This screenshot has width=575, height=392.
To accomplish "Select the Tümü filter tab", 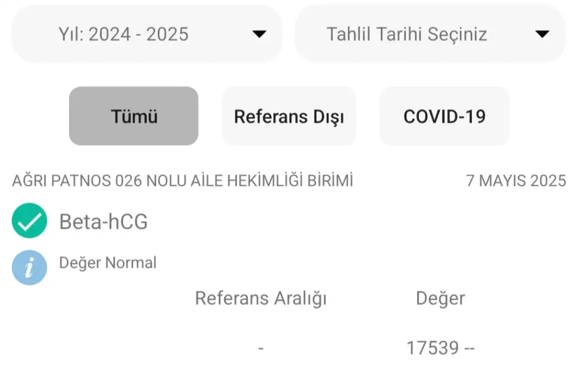I will coord(134,116).
